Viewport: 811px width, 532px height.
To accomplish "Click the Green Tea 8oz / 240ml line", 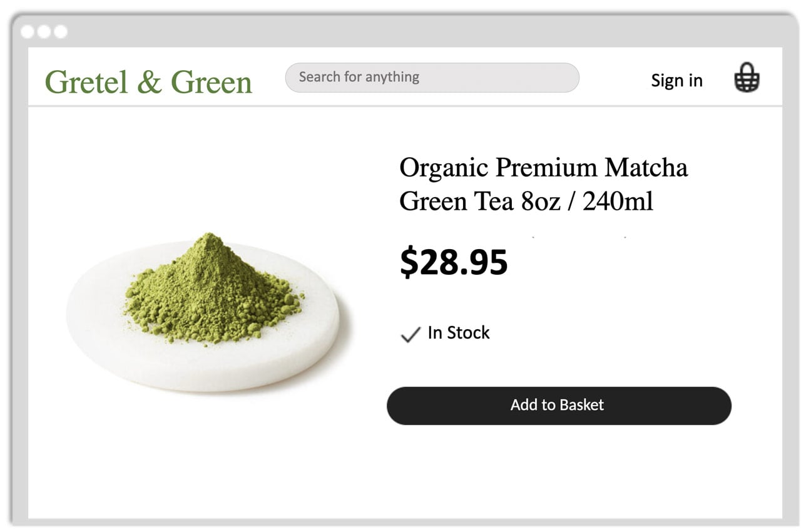I will (526, 202).
